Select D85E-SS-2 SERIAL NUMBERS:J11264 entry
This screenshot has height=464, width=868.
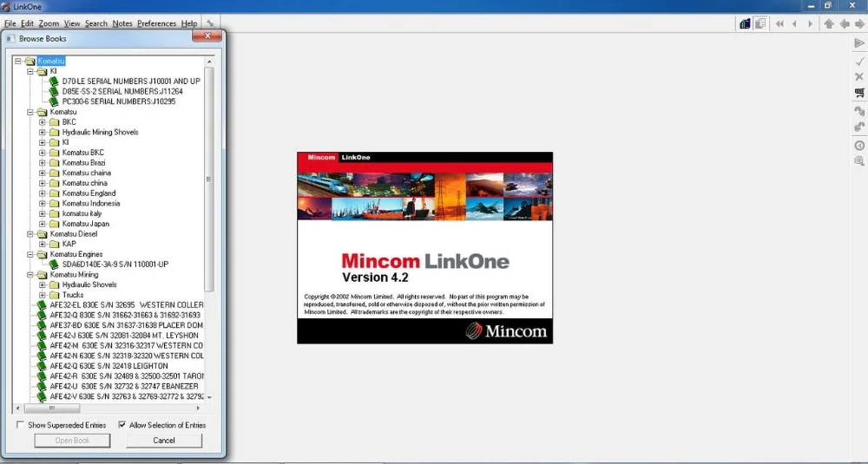coord(122,91)
